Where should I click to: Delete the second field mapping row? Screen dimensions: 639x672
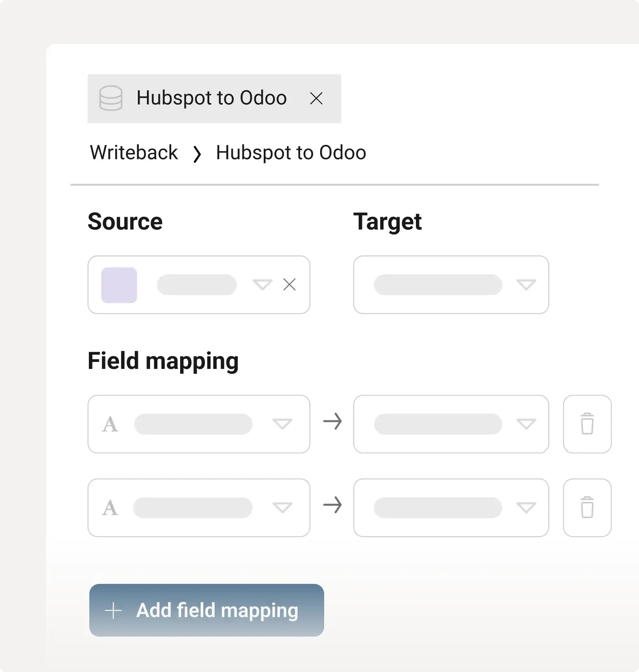pyautogui.click(x=587, y=508)
